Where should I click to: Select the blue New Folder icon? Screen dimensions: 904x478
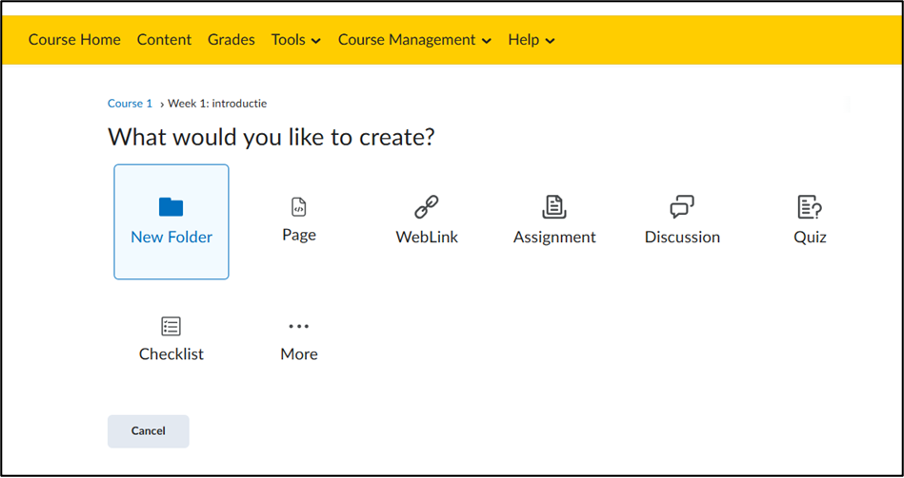click(171, 207)
